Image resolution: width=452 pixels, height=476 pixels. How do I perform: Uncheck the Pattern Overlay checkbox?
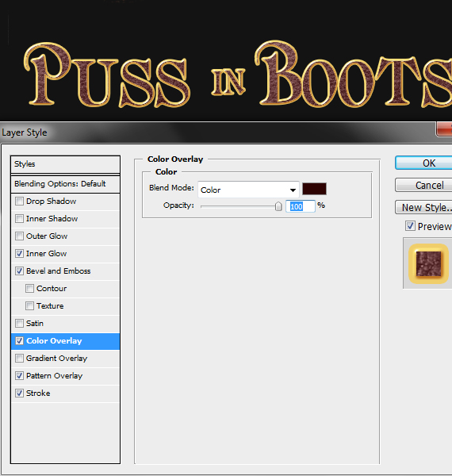(19, 376)
